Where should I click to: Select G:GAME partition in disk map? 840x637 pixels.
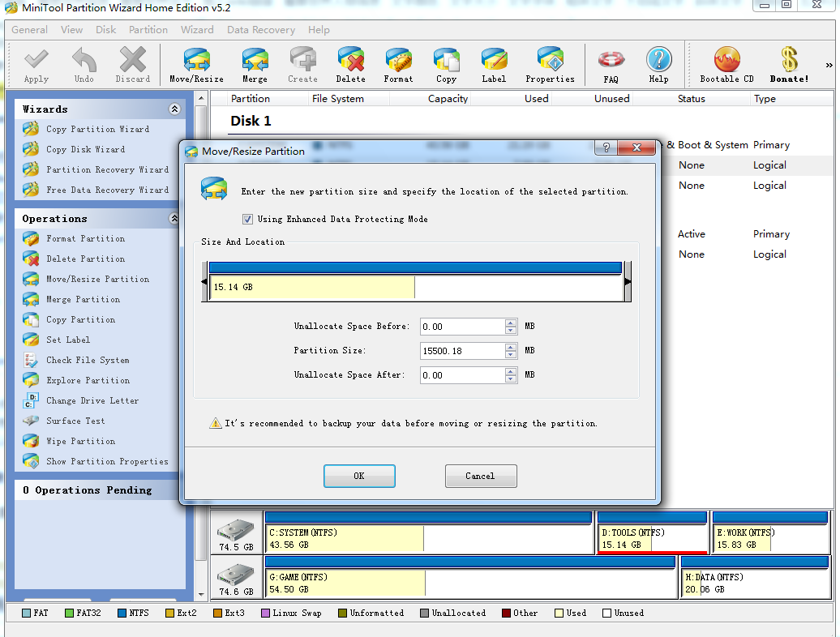tap(470, 577)
